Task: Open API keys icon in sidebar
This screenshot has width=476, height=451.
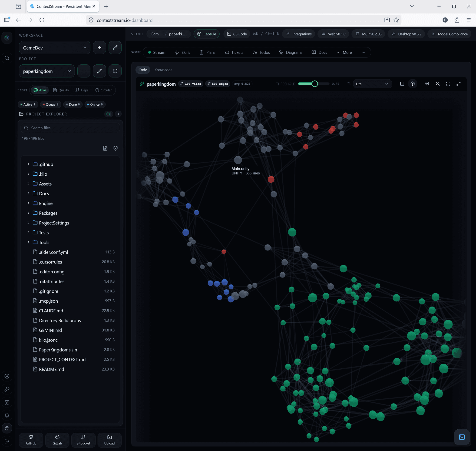Action: pos(7,389)
